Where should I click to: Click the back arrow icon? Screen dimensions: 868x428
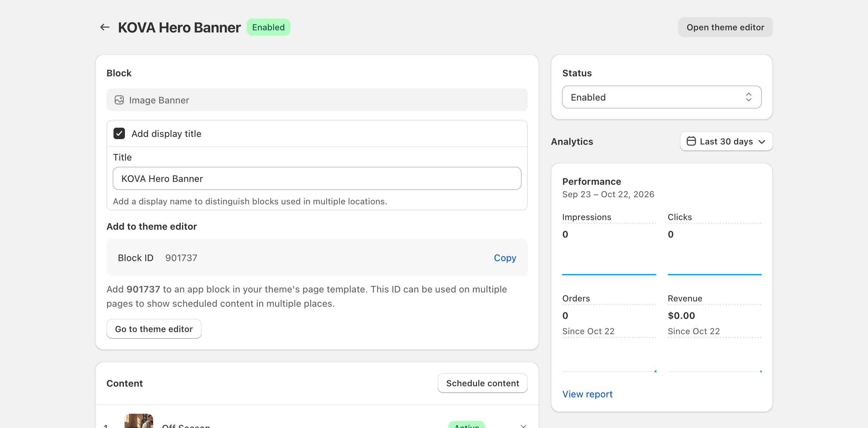tap(105, 27)
